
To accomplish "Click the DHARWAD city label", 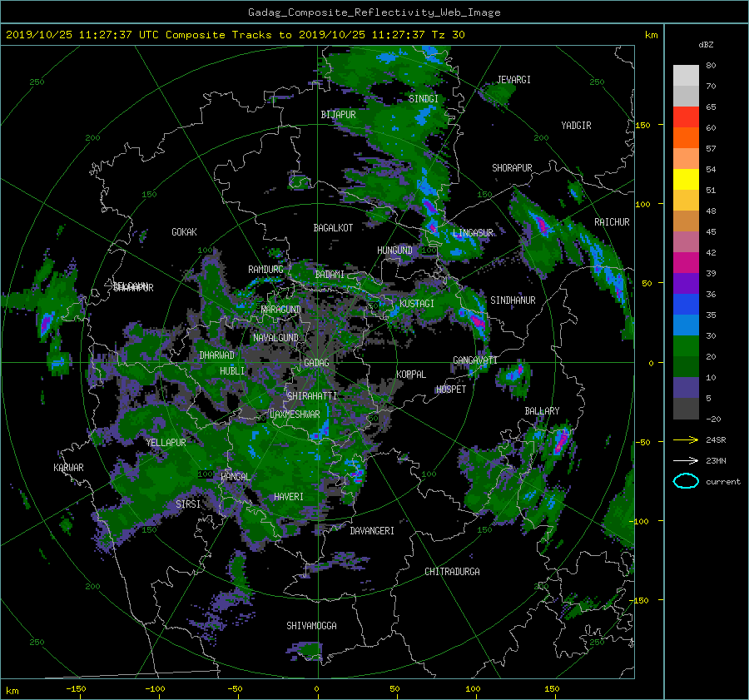I will tap(216, 355).
